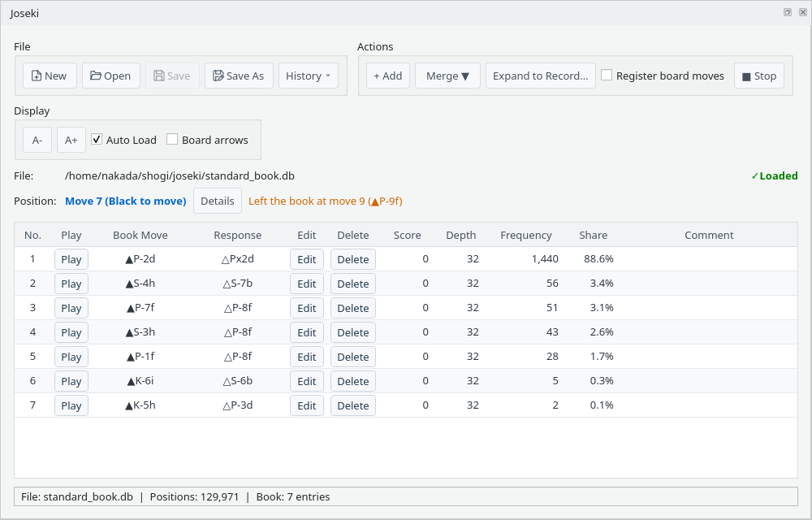Click the △P-3d response cell

tap(238, 405)
